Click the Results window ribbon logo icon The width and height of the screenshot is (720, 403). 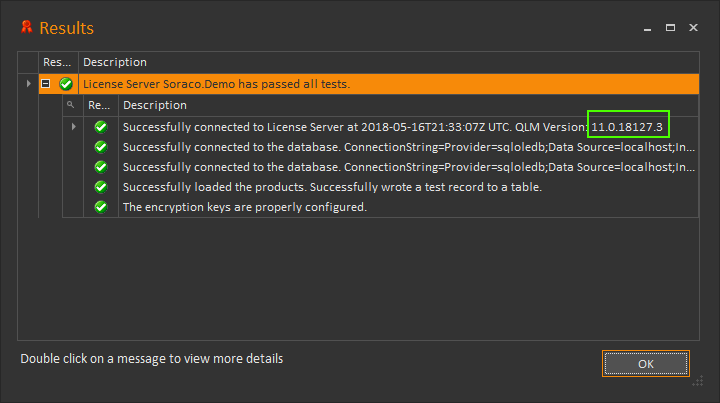click(x=27, y=27)
